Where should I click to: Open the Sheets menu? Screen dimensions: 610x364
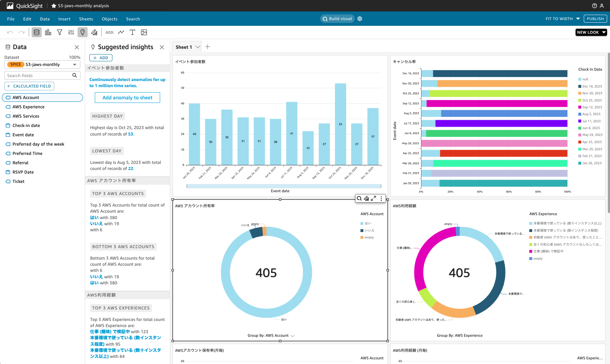[86, 19]
